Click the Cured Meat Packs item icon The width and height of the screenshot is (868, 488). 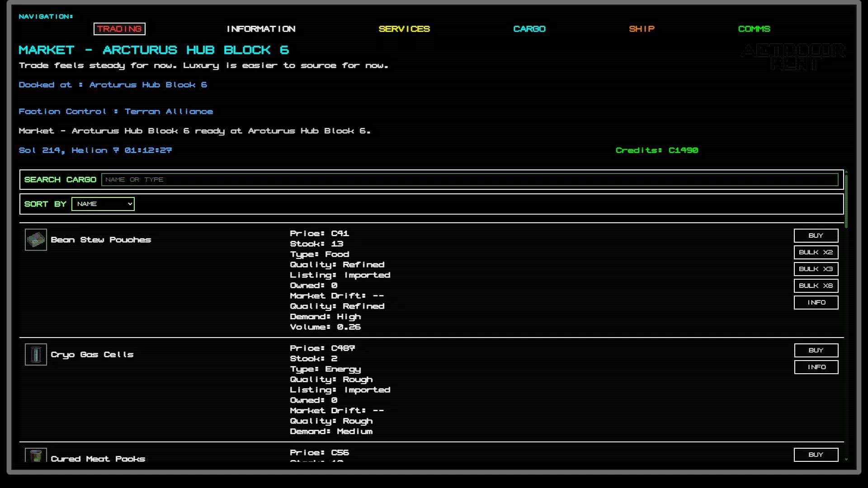click(x=36, y=455)
